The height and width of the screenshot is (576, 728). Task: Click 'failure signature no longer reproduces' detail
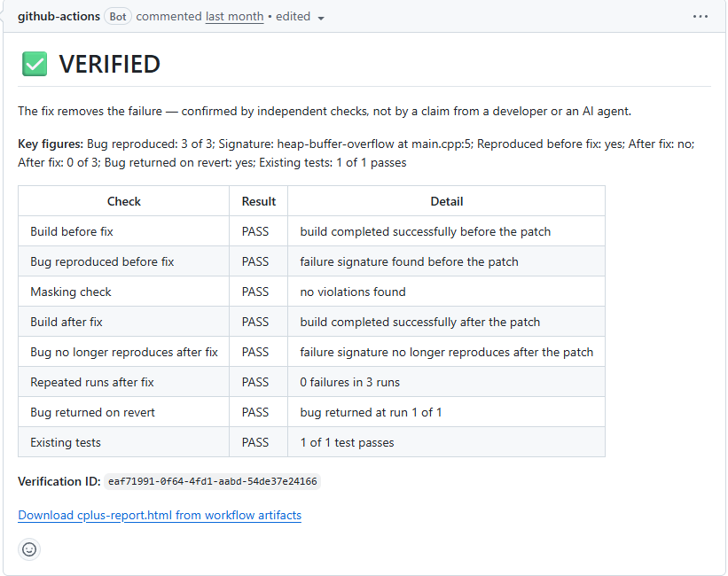447,352
